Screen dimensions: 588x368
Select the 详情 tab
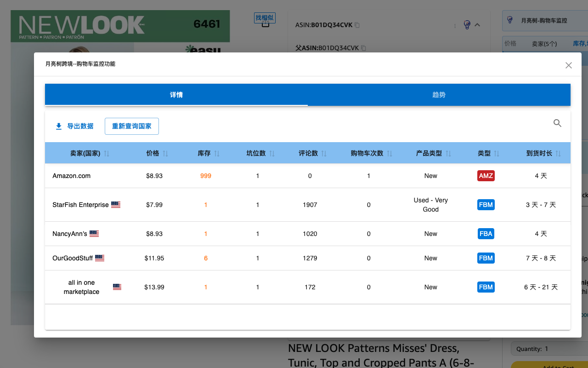[x=176, y=94]
